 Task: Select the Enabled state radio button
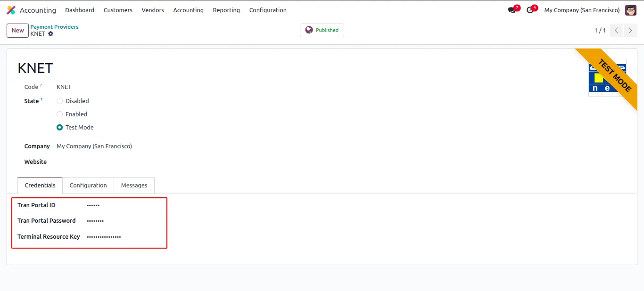pyautogui.click(x=59, y=114)
